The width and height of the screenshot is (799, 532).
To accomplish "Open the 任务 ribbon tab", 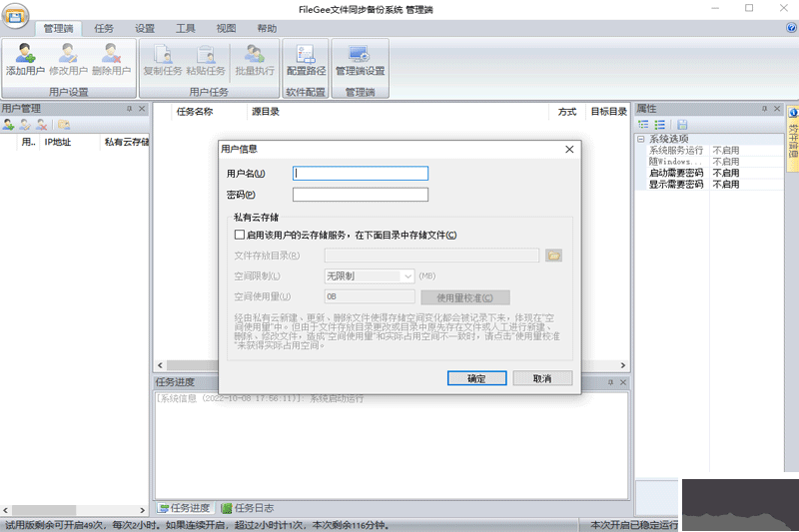I will [104, 29].
